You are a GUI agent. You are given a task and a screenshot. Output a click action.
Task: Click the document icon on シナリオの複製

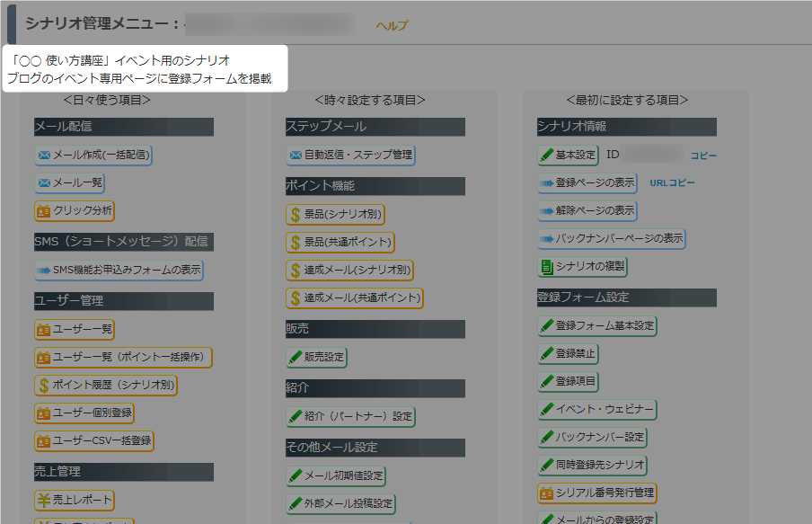(x=546, y=267)
